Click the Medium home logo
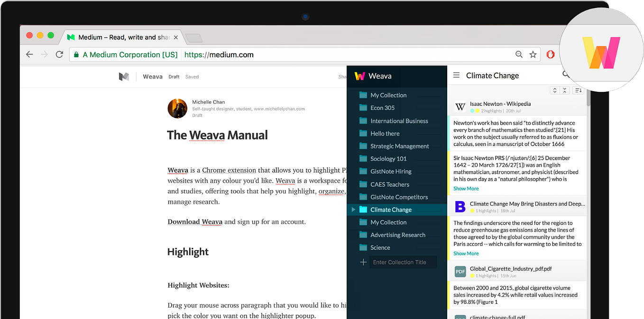 coord(124,76)
